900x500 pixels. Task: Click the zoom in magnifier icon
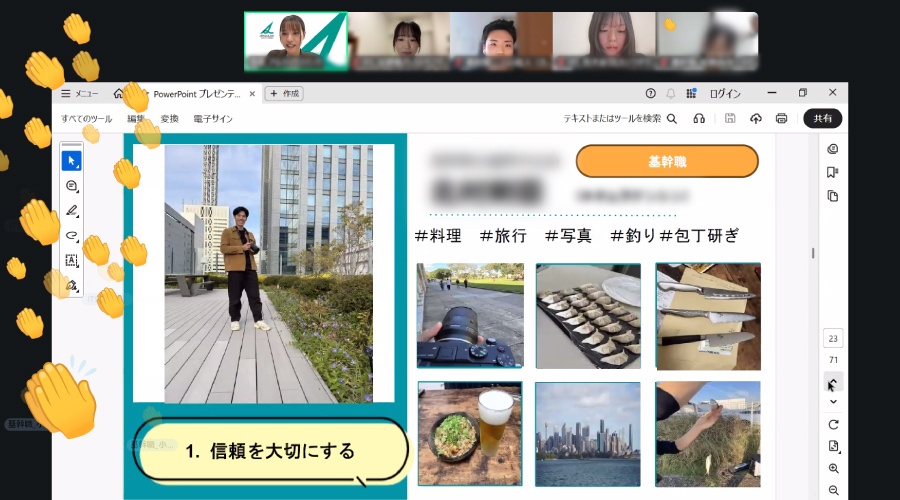tap(833, 468)
